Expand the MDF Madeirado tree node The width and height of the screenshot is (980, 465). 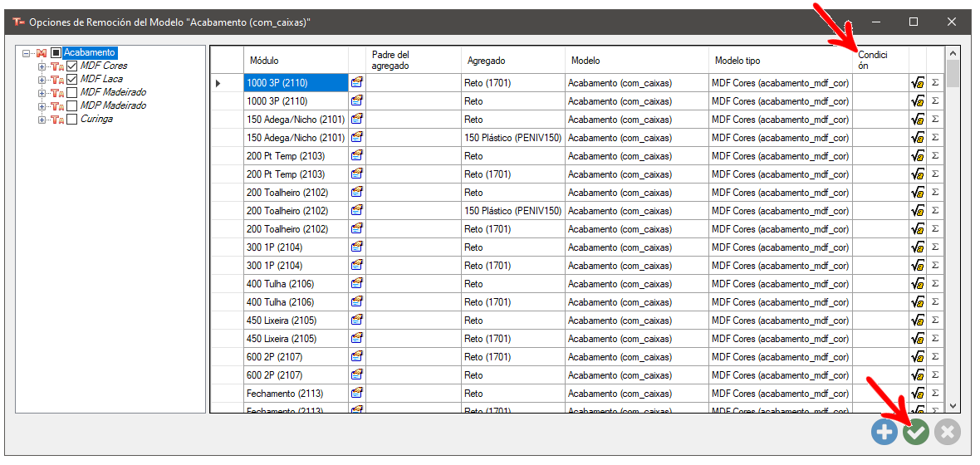[x=42, y=92]
